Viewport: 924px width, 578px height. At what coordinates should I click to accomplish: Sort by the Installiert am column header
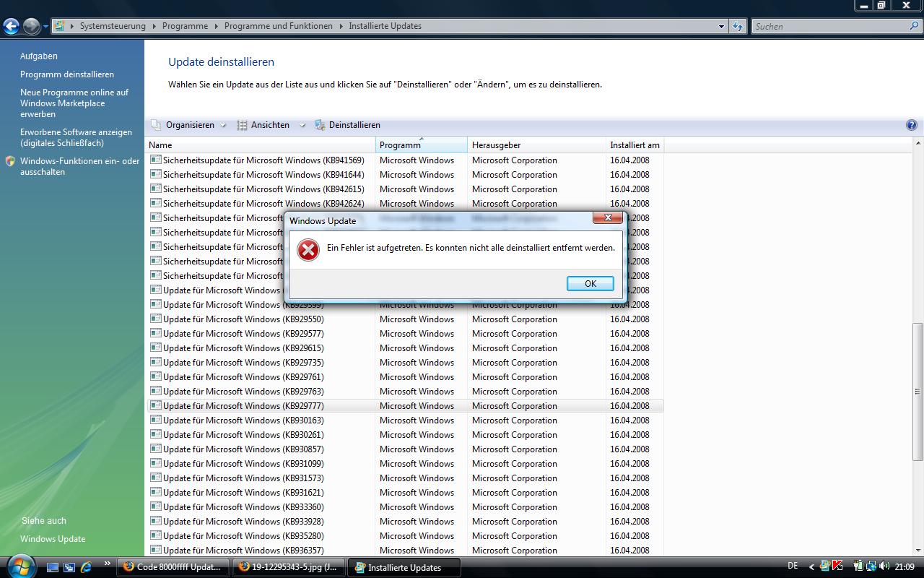tap(634, 145)
